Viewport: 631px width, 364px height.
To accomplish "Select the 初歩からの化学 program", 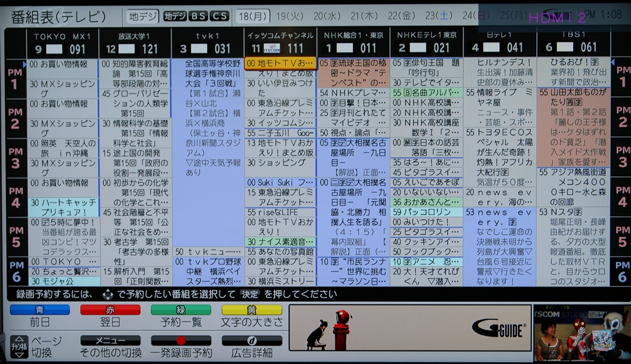I will point(135,192).
